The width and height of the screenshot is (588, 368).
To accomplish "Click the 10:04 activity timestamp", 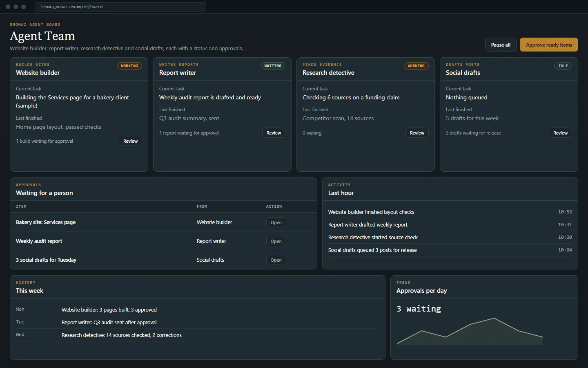I will pos(565,250).
